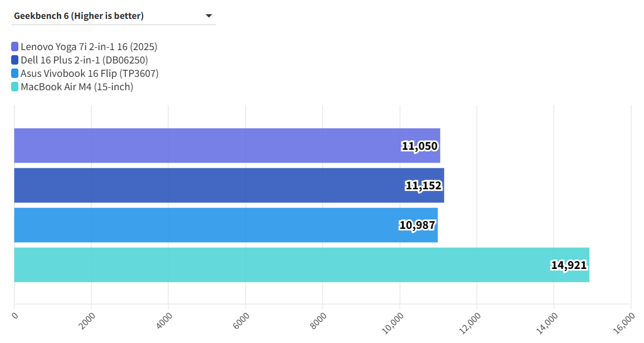Open the Geekbench 6 benchmark dropdown
This screenshot has height=343, width=644.
(111, 16)
